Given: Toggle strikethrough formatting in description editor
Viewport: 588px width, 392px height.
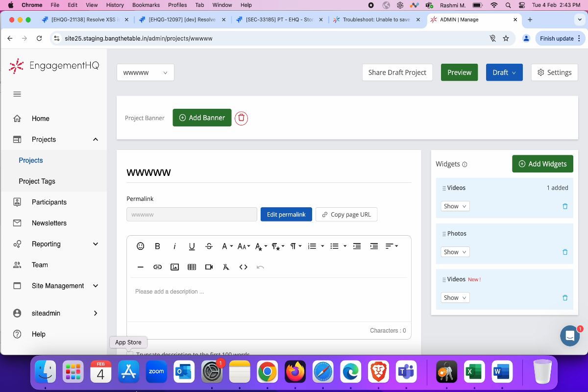Looking at the screenshot, I should (x=209, y=246).
